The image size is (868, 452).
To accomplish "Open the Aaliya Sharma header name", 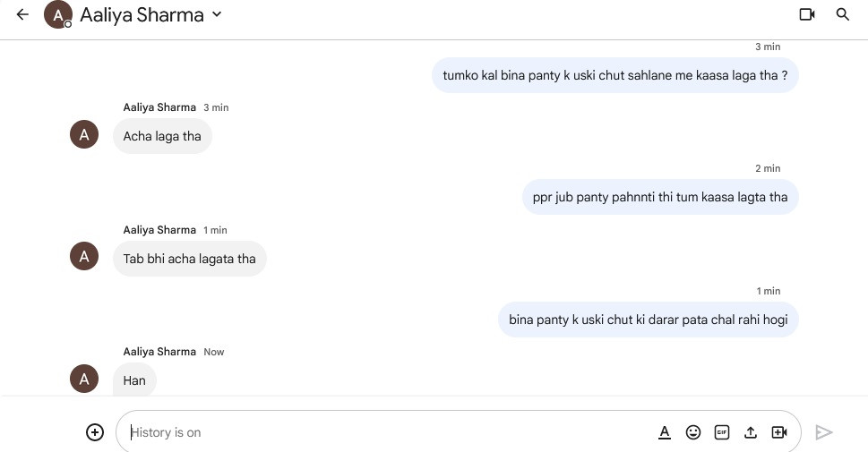I will tap(142, 14).
